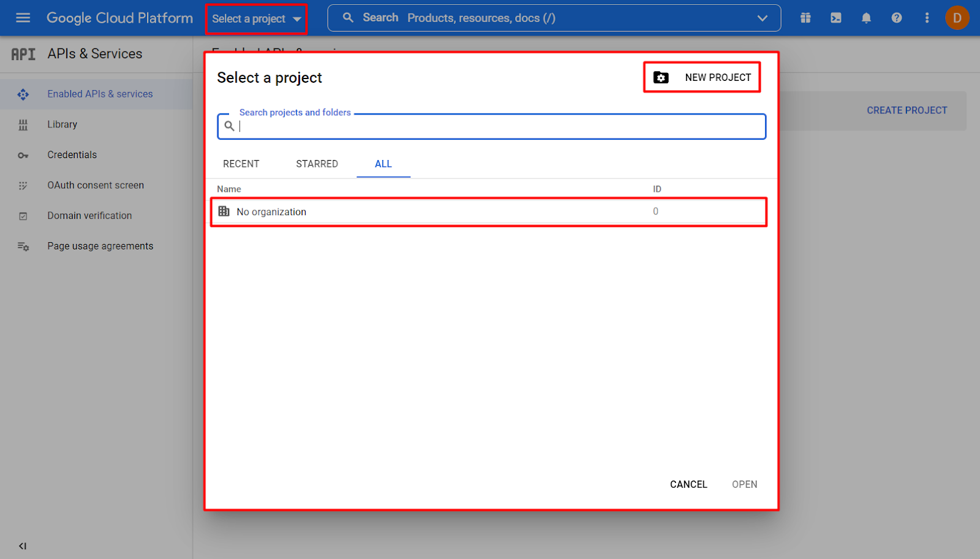Click the new project folder icon
The width and height of the screenshot is (980, 559).
pos(661,77)
